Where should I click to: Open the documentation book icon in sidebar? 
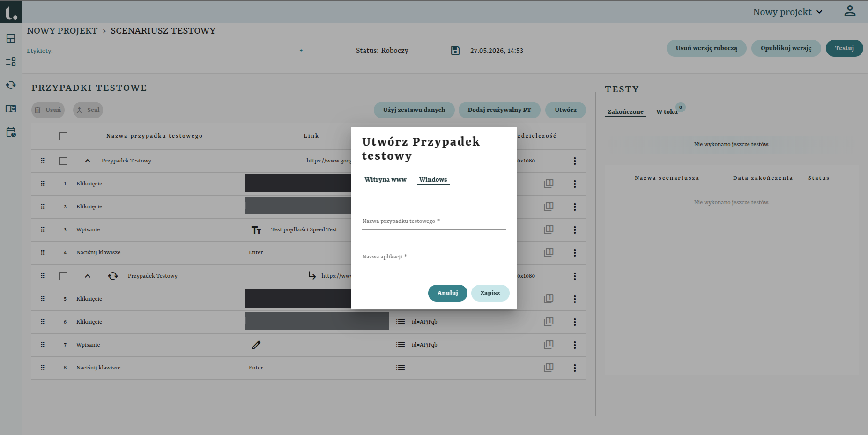[11, 109]
